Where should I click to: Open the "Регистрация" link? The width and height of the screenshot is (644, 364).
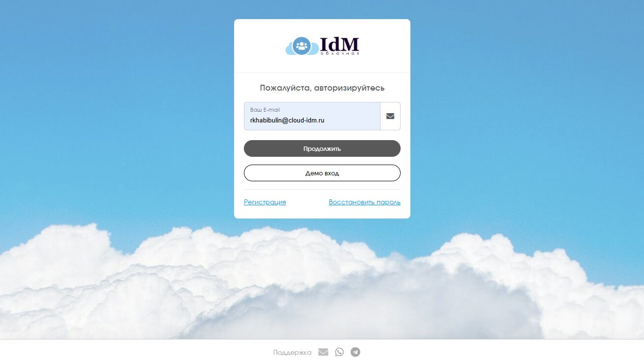pos(265,202)
